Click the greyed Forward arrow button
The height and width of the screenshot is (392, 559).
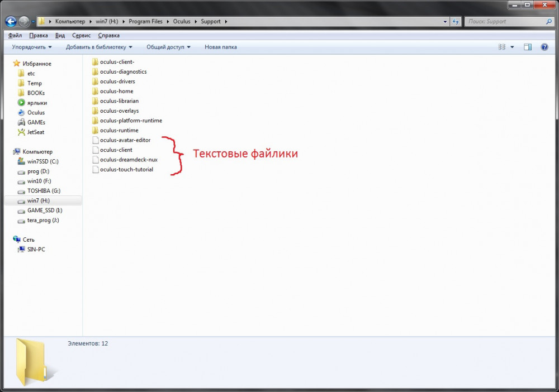pos(24,21)
